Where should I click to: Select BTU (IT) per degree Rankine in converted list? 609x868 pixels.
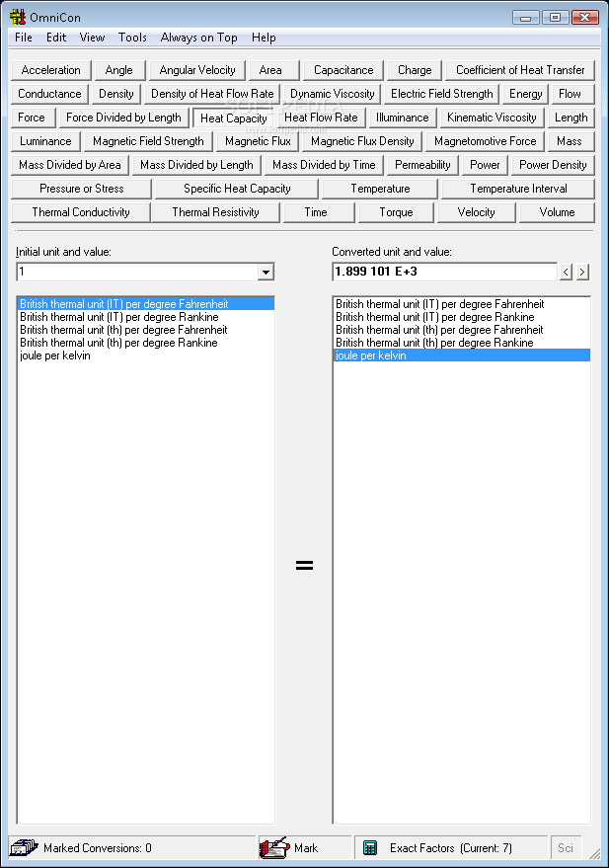tap(462, 317)
